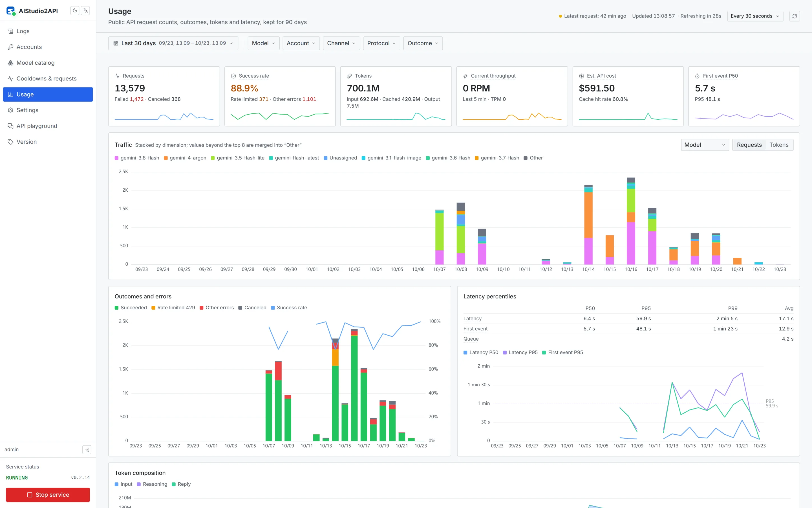The image size is (812, 508).
Task: Click the Other errors red legend swatch
Action: 201,308
